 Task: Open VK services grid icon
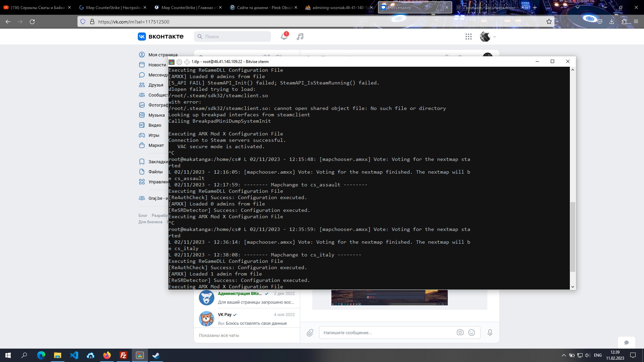point(469,37)
